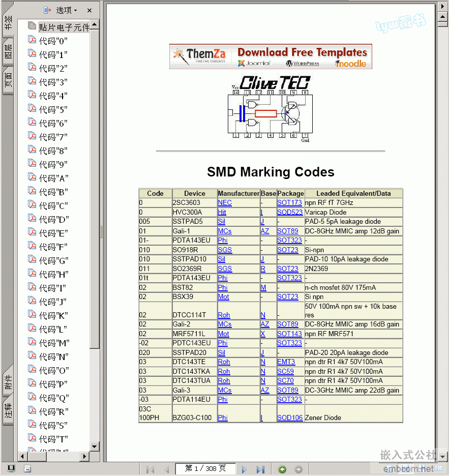
Task: Click the page number input field
Action: click(205, 468)
